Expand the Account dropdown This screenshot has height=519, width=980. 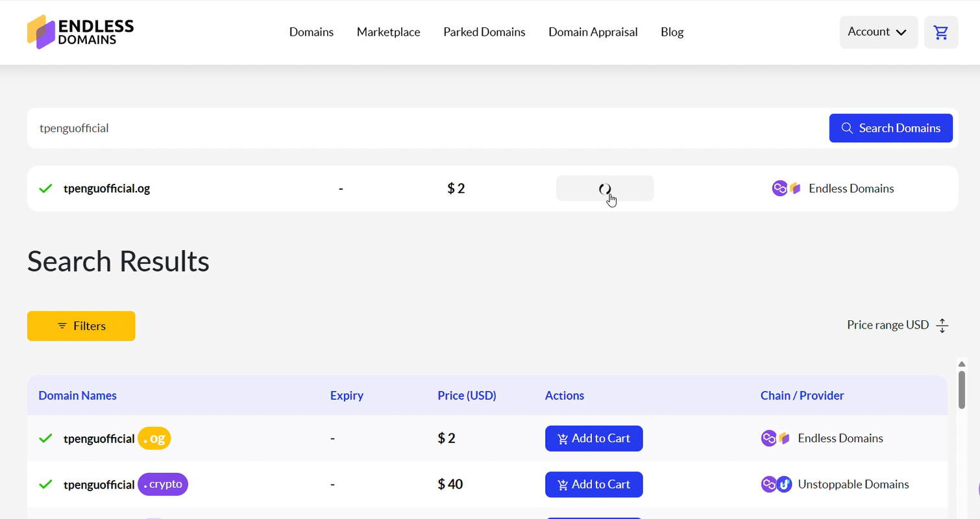(x=878, y=32)
